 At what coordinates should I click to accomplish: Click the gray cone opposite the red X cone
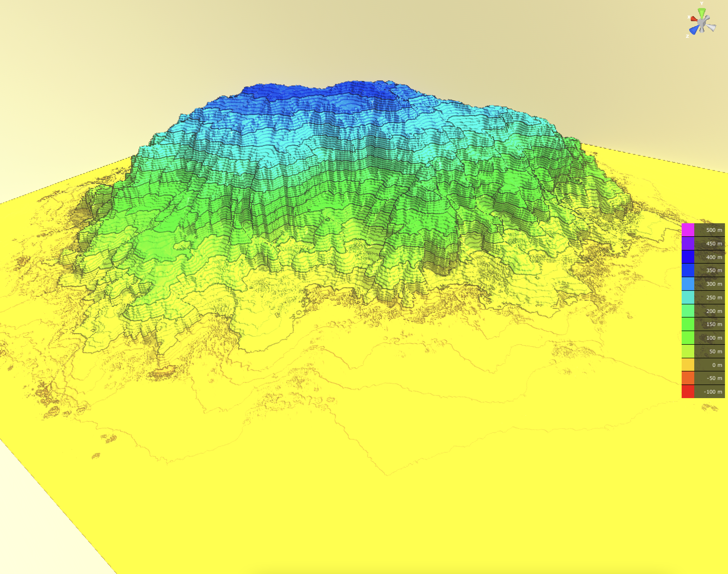pyautogui.click(x=711, y=27)
